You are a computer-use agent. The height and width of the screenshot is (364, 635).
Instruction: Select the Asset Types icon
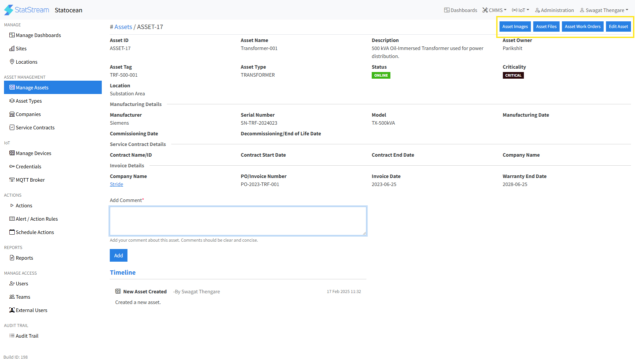pyautogui.click(x=12, y=101)
